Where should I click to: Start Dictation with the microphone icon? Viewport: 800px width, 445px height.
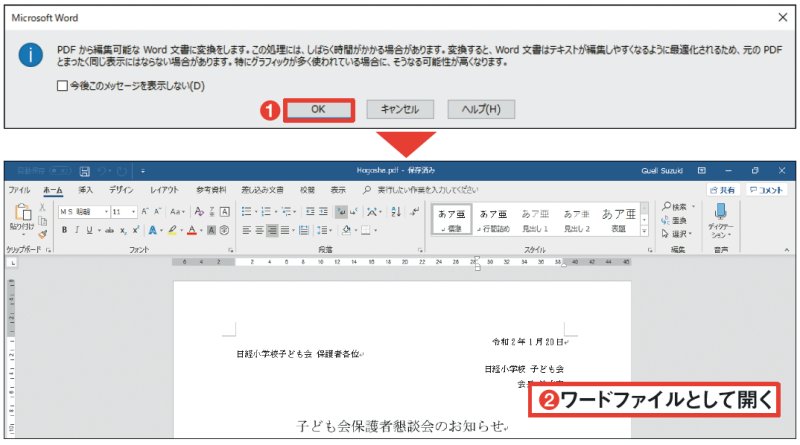720,211
